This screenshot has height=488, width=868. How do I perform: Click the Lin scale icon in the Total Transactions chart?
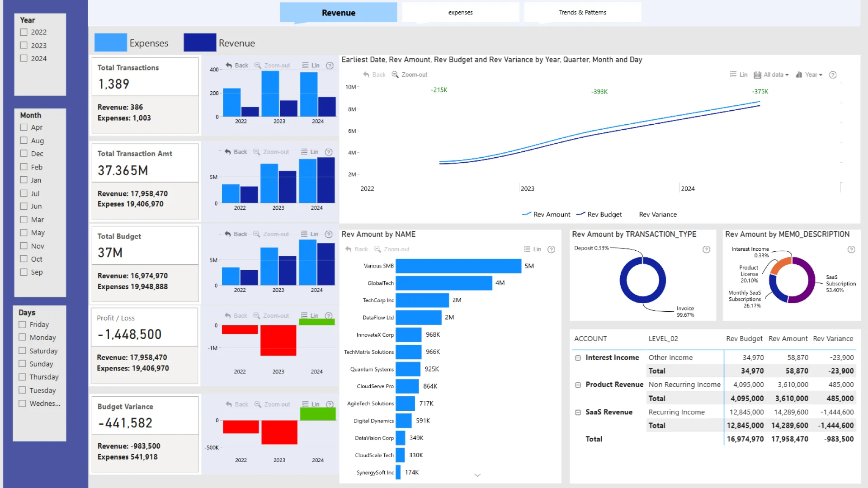click(306, 65)
